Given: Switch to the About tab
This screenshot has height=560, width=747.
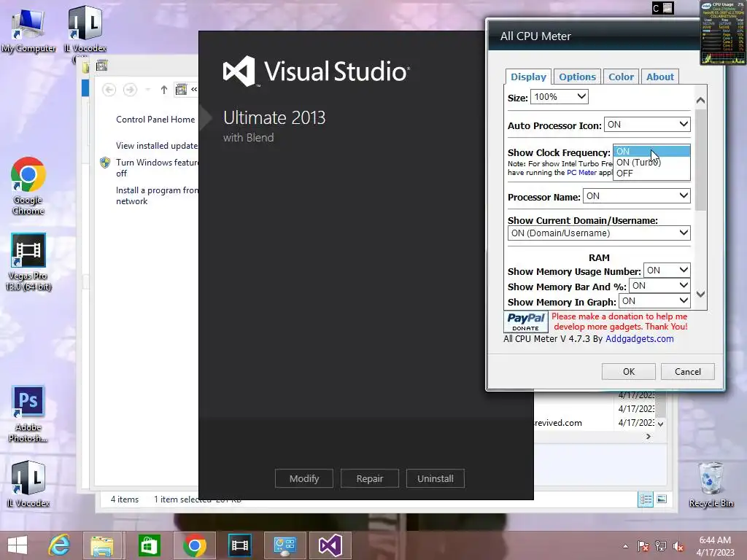Looking at the screenshot, I should (659, 77).
